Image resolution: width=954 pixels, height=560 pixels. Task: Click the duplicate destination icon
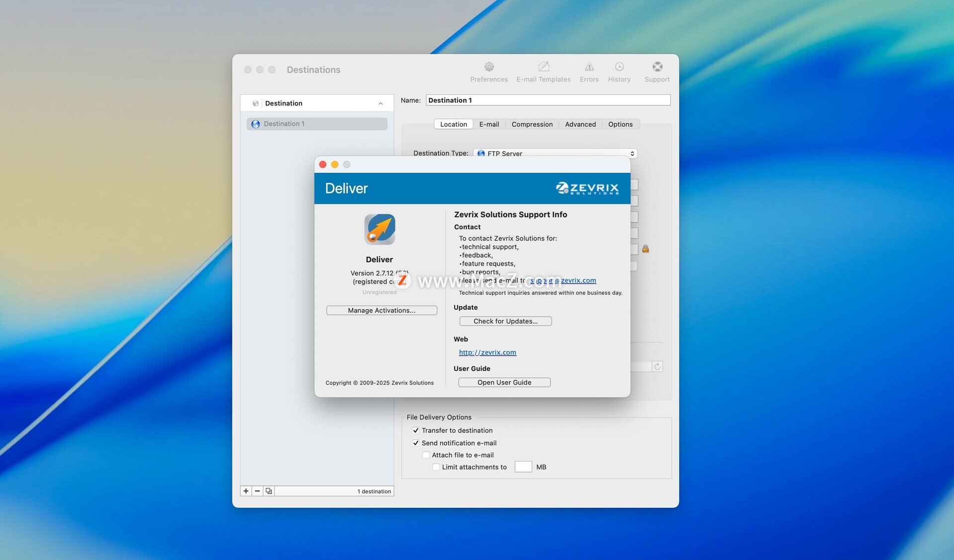click(269, 491)
